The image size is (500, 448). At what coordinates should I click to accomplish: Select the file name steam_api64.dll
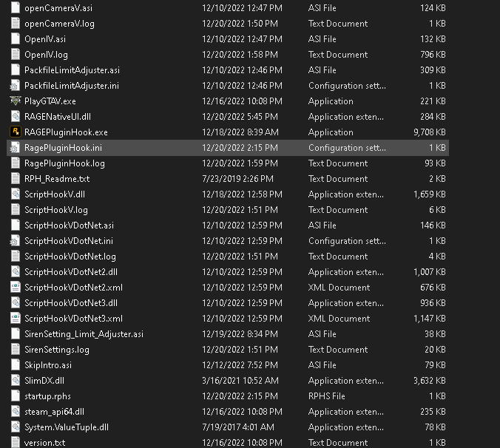pyautogui.click(x=55, y=412)
